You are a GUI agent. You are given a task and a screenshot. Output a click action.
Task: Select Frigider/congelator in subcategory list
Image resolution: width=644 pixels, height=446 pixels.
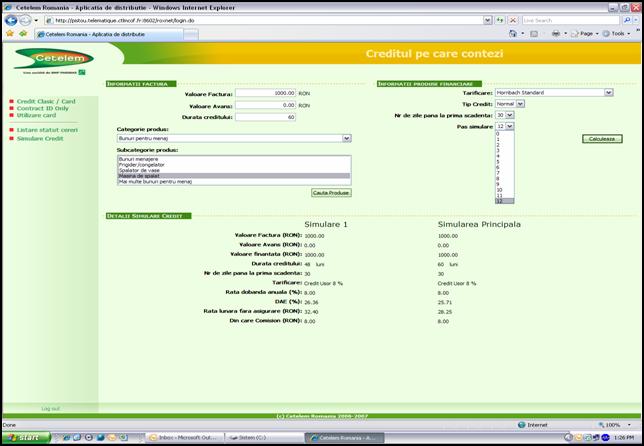[x=147, y=165]
